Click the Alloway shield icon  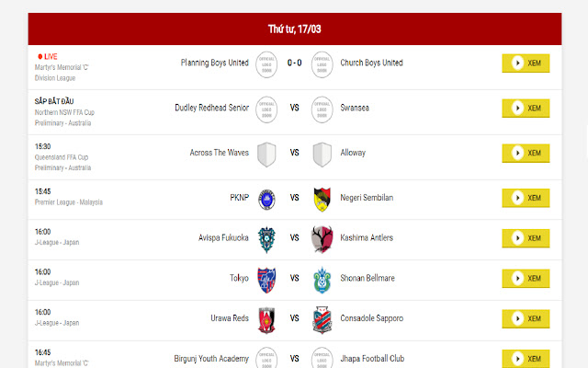[x=322, y=153]
